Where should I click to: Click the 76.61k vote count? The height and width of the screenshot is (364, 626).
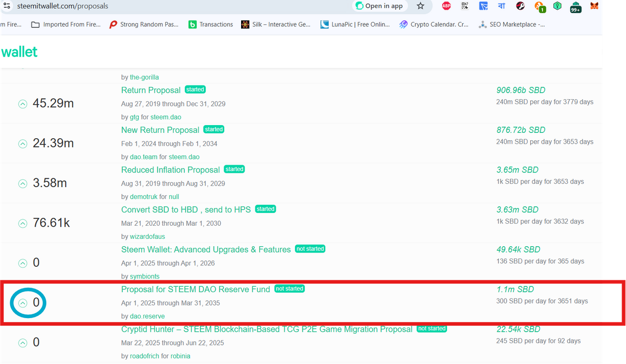pyautogui.click(x=51, y=223)
